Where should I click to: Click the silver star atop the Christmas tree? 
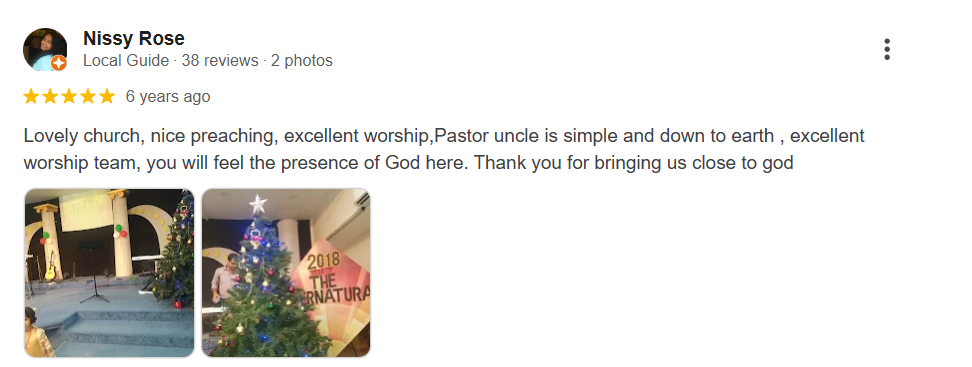click(257, 203)
